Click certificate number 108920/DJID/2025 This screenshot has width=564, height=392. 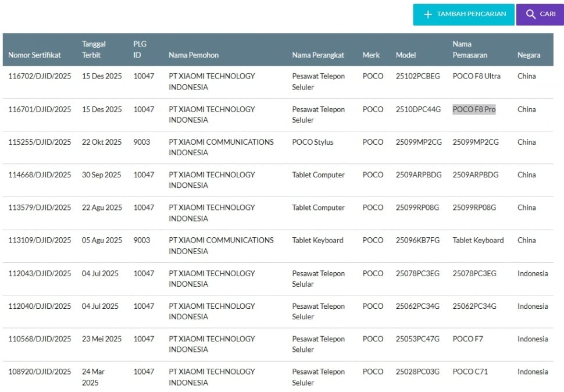pyautogui.click(x=40, y=372)
